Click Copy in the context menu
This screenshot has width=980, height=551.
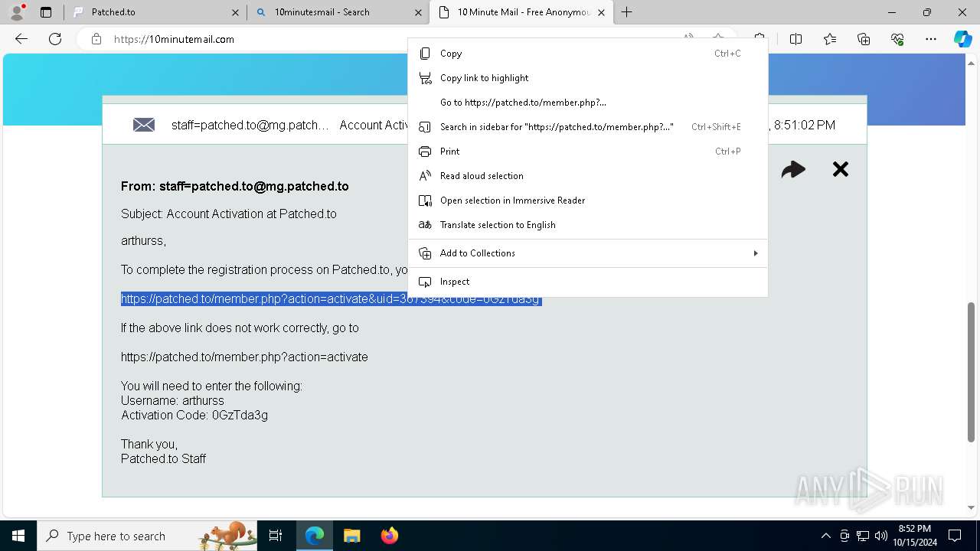pos(587,54)
